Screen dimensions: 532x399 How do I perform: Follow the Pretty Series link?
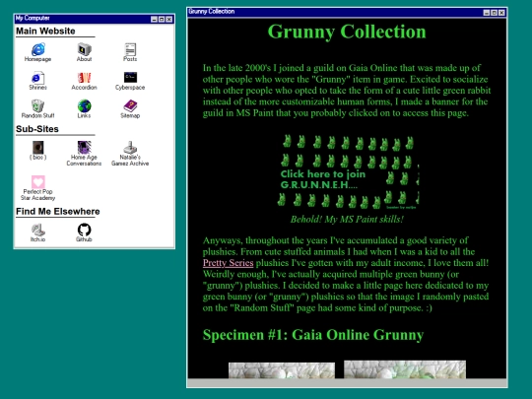click(228, 263)
